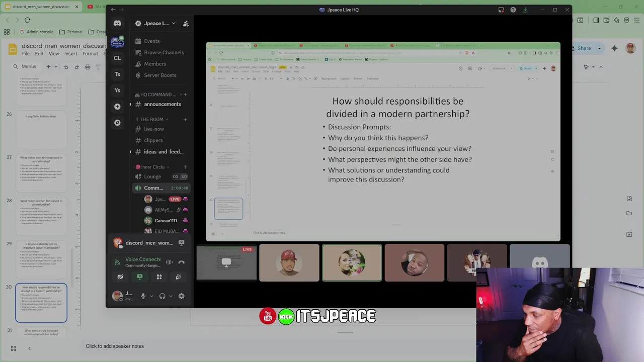Image resolution: width=644 pixels, height=362 pixels.
Task: Open Edit menu in Google Slides
Action: point(39,54)
